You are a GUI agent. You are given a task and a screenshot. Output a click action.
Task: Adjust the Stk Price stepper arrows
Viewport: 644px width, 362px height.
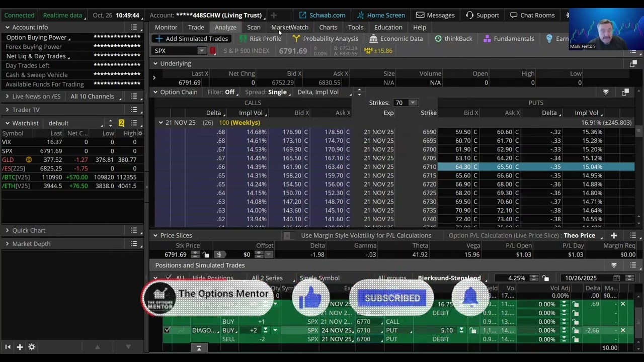coord(195,255)
